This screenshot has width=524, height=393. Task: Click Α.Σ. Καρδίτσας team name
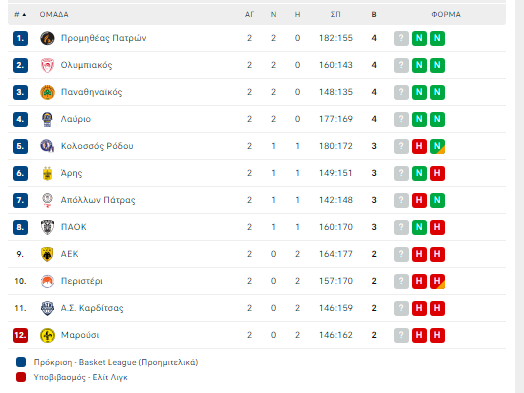click(x=92, y=308)
